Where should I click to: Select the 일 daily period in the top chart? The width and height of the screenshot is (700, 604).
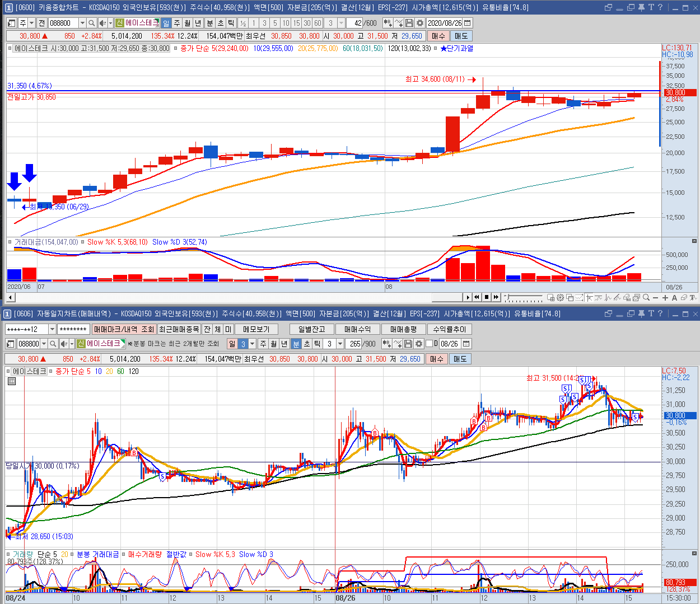coord(166,23)
